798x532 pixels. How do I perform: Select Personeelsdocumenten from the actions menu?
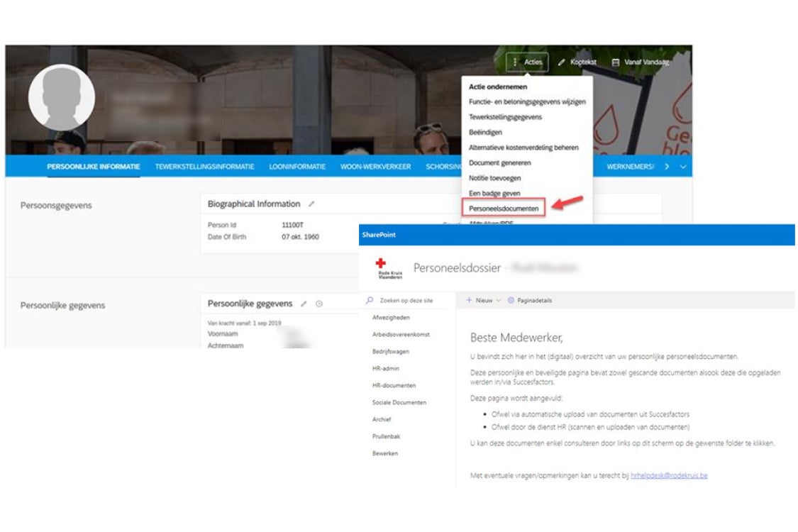click(503, 209)
